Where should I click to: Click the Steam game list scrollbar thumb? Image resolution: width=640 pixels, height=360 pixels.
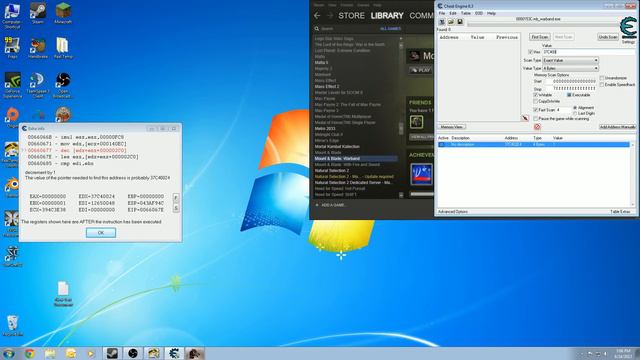401,128
